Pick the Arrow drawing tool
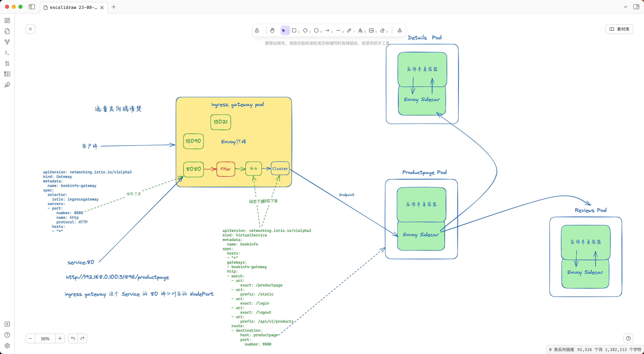The height and width of the screenshot is (354, 644). 327,31
